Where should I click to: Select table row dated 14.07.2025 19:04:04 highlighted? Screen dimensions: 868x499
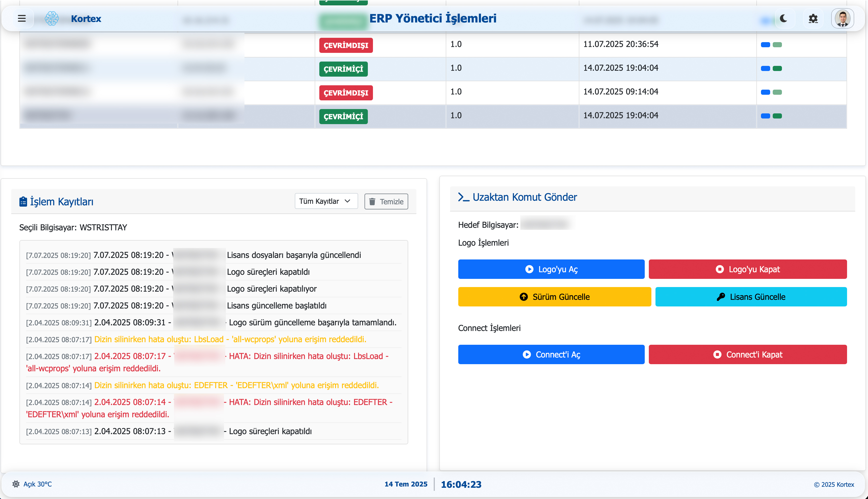[620, 115]
